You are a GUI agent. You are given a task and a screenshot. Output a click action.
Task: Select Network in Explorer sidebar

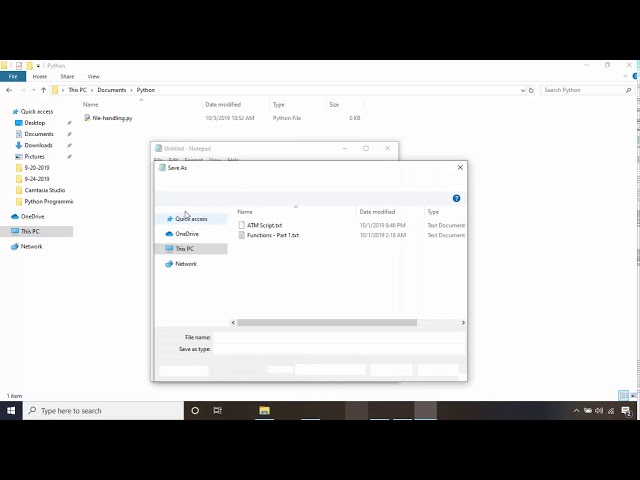(x=31, y=247)
